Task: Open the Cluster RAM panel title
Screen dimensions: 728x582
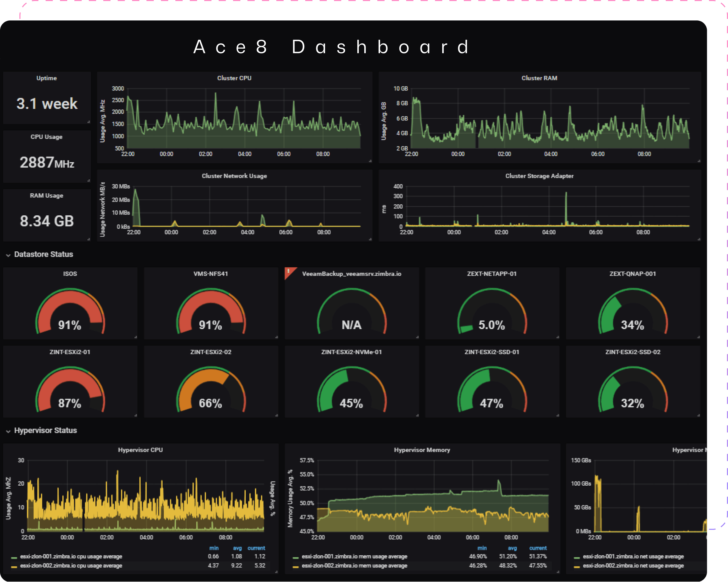Action: coord(539,78)
